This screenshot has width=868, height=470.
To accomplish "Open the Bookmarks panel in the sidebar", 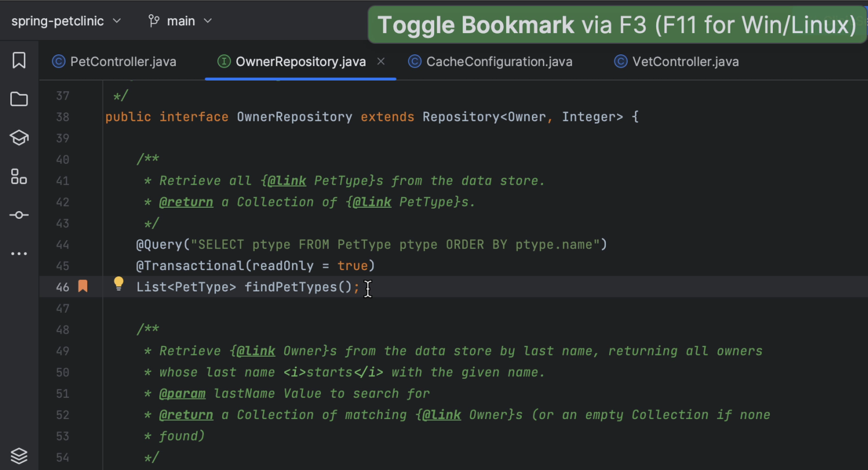I will click(x=19, y=60).
